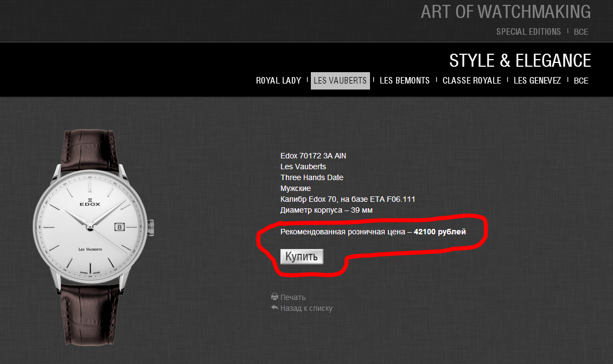Click the Style & Elegance section heading
This screenshot has height=364, width=613.
click(520, 61)
